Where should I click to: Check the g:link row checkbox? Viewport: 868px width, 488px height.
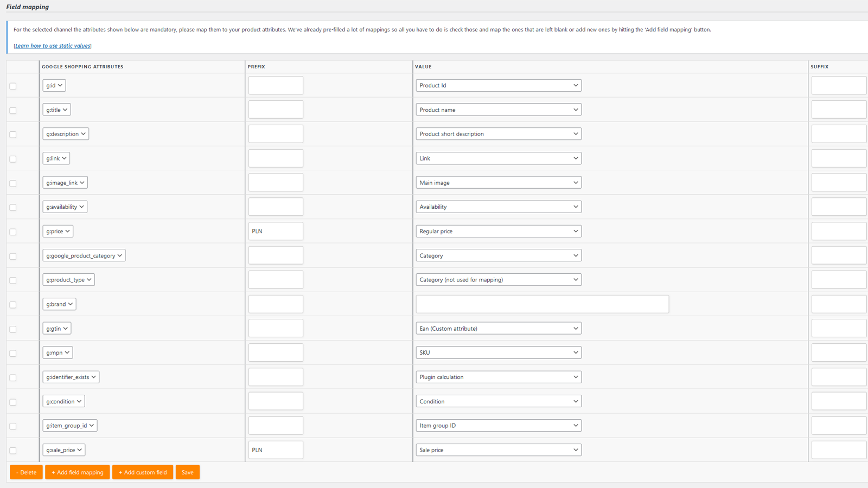(13, 159)
